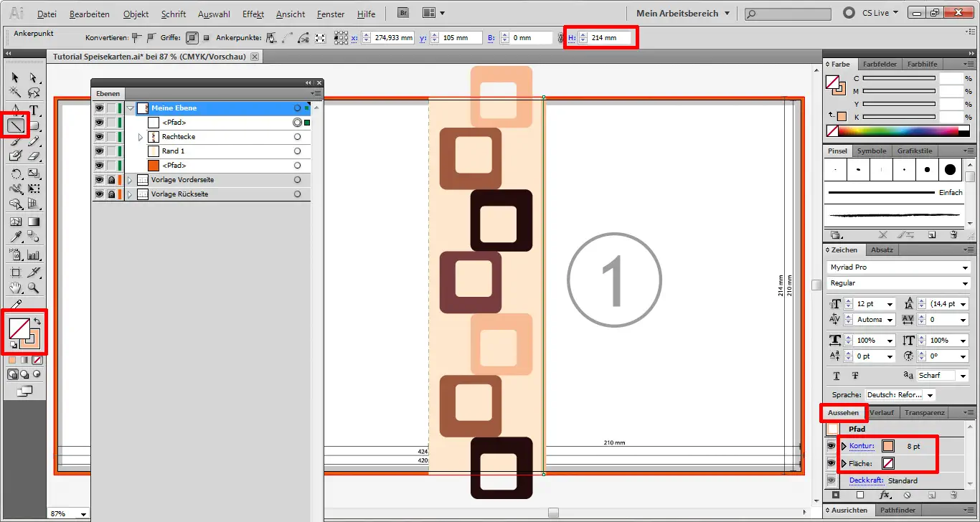Expand the Rechtecke layer contents

pyautogui.click(x=141, y=136)
